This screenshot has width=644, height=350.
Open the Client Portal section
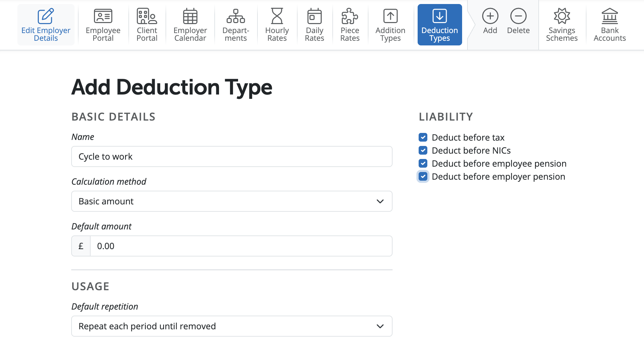pyautogui.click(x=147, y=25)
